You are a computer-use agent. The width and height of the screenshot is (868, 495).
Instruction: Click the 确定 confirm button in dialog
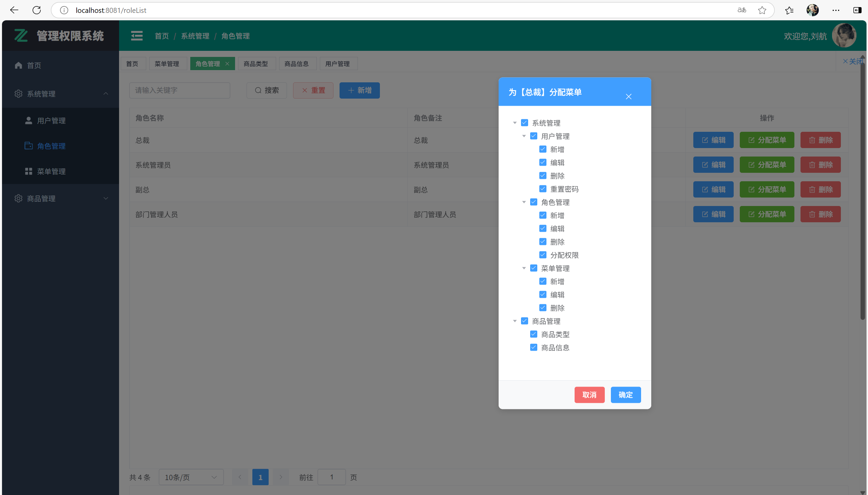coord(625,395)
